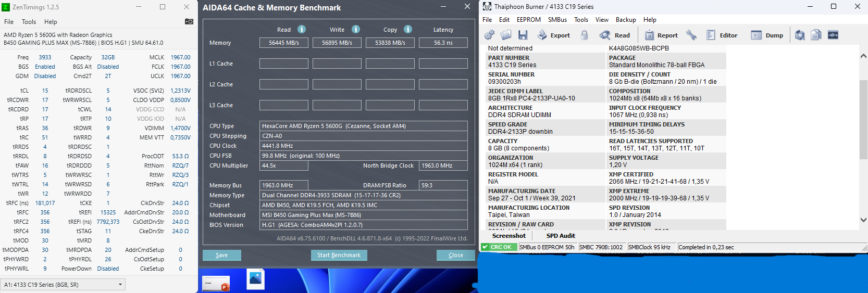This screenshot has height=293, width=868.
Task: Click the Capacity 32GB value
Action: (x=108, y=57)
